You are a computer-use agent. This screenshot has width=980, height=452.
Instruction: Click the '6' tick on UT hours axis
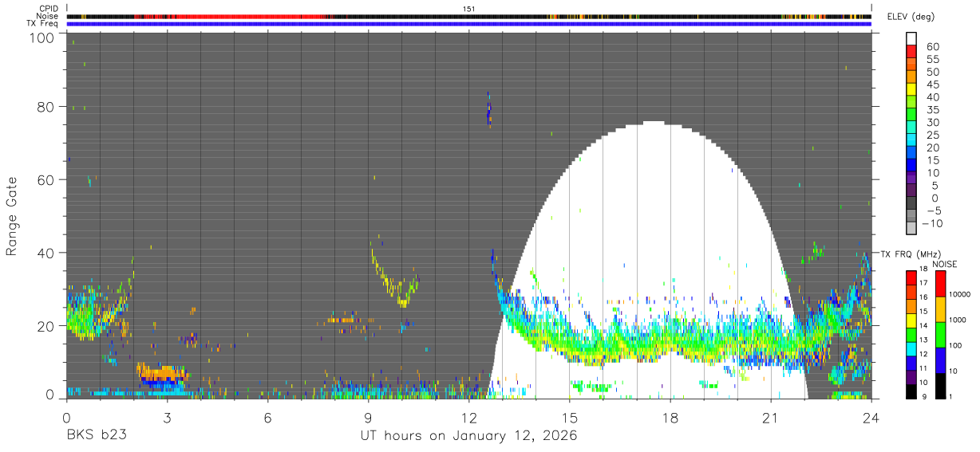click(x=267, y=418)
